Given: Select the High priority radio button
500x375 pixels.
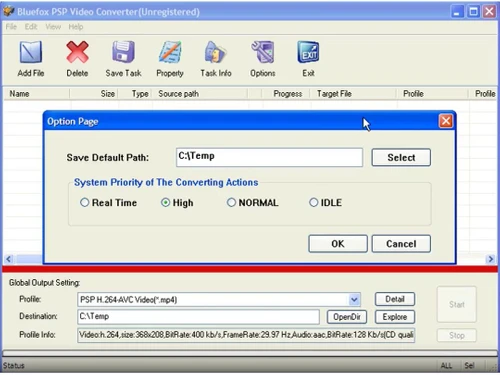Looking at the screenshot, I should tap(165, 202).
